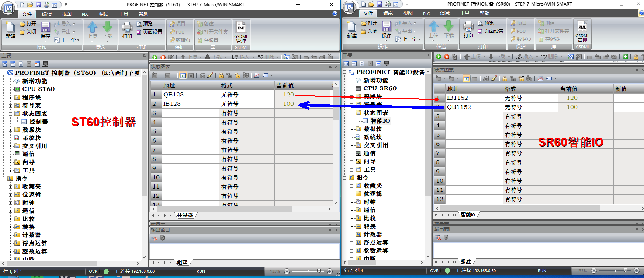The width and height of the screenshot is (644, 278).
Task: Open the 视图 tab in SR60 window
Action: coord(408,13)
